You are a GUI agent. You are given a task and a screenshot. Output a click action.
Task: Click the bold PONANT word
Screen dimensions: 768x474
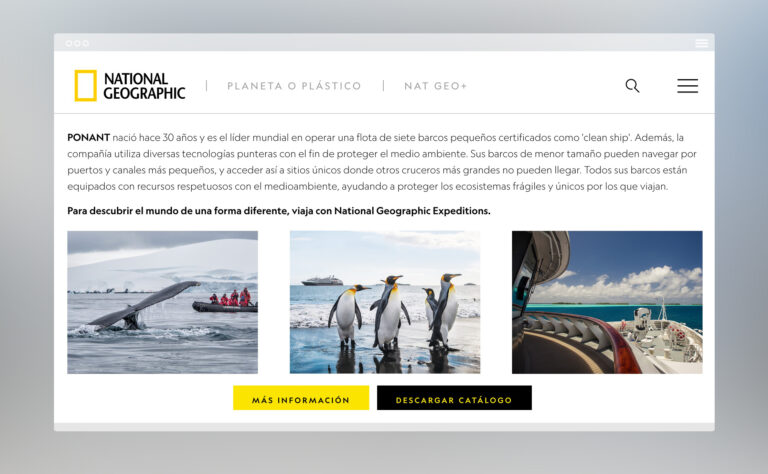tap(88, 138)
